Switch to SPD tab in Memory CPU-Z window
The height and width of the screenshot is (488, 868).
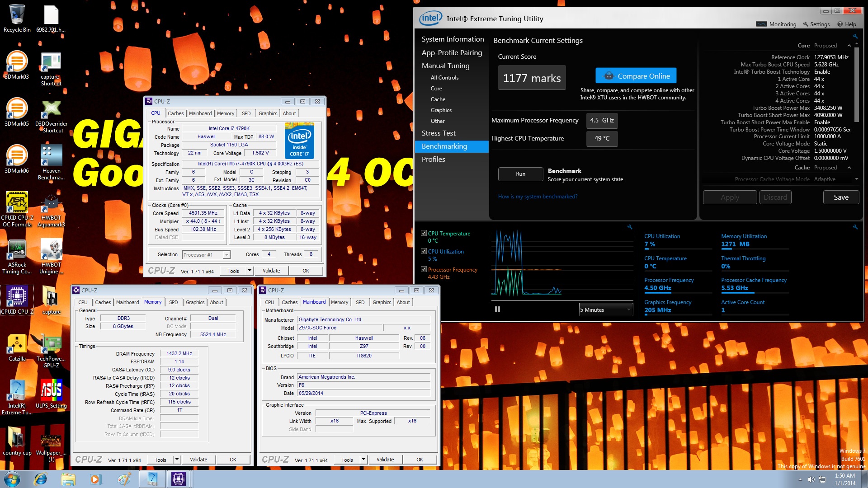point(174,302)
